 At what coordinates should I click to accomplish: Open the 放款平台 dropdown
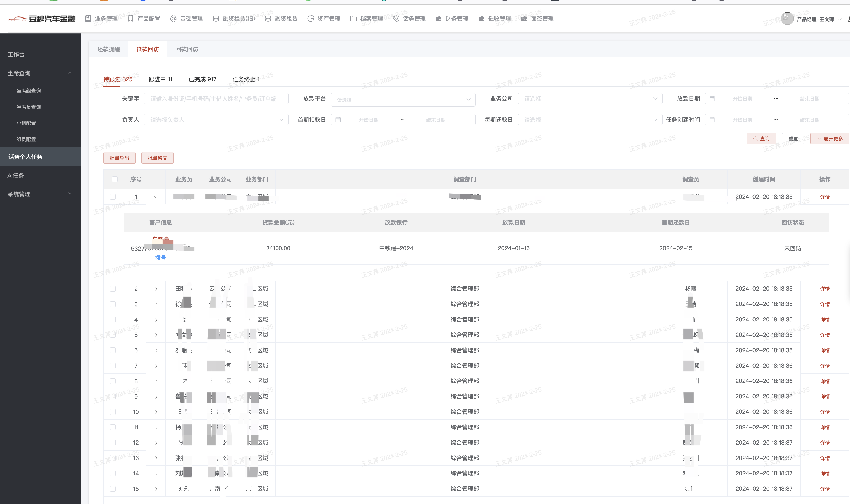(x=403, y=100)
